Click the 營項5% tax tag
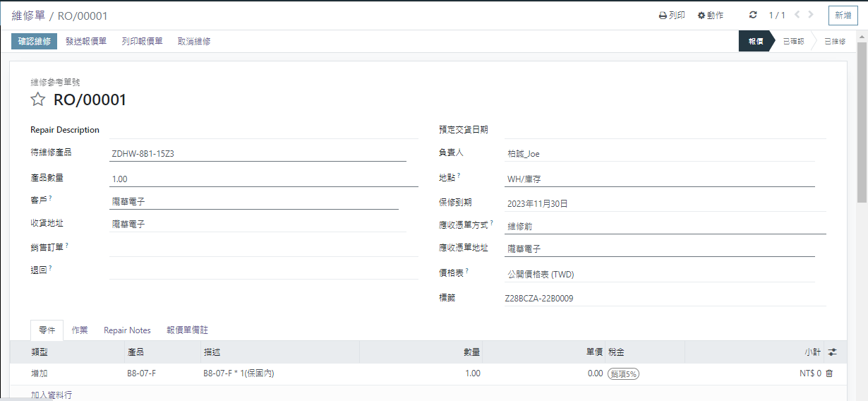Viewport: 868px width, 401px height. point(623,373)
